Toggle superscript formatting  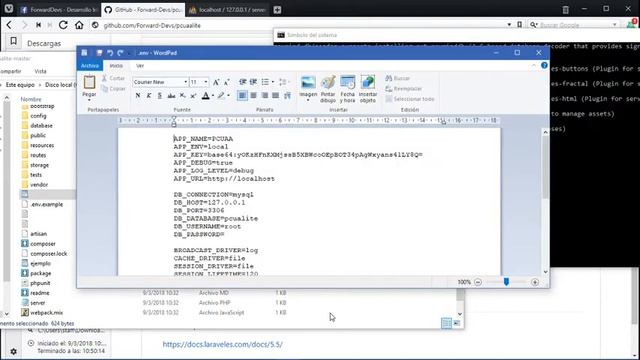coord(193,96)
